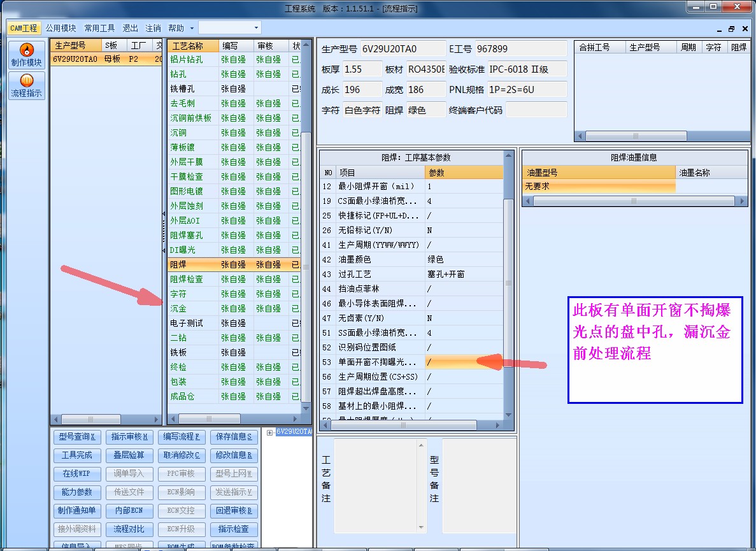
Task: Select the 铝片钻孔 process row
Action: click(234, 59)
